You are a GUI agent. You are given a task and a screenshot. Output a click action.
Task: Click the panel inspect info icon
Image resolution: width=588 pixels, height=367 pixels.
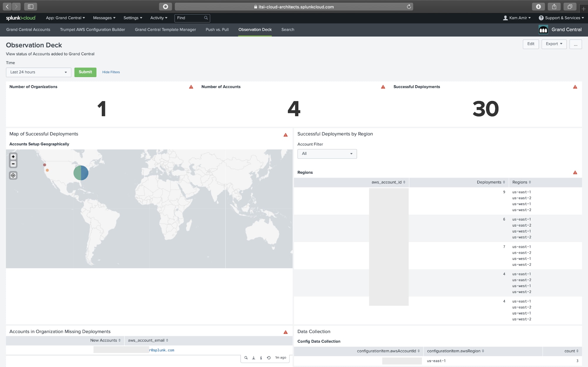(x=261, y=358)
